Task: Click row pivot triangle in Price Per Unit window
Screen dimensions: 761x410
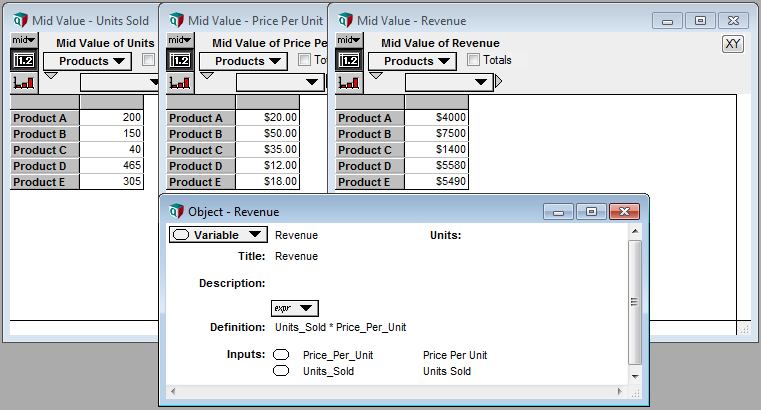Action: coord(207,76)
